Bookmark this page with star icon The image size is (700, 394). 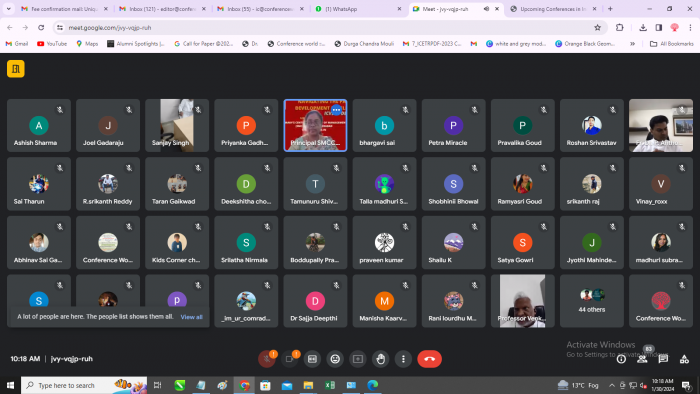pyautogui.click(x=597, y=28)
